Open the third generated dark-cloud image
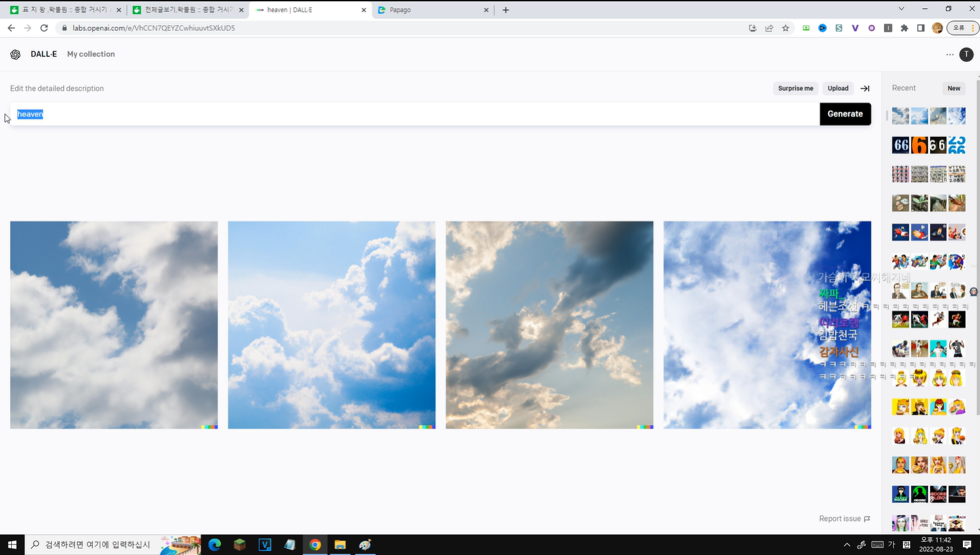 coord(550,325)
